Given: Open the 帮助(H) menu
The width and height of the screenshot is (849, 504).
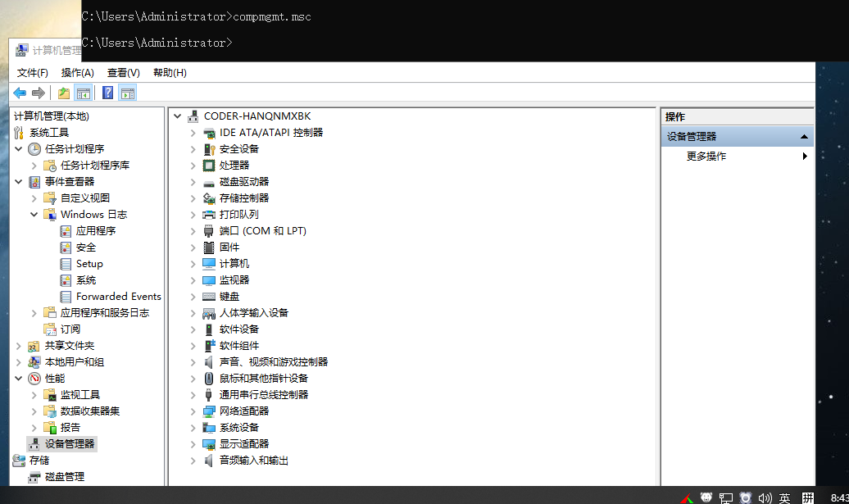Looking at the screenshot, I should (170, 73).
